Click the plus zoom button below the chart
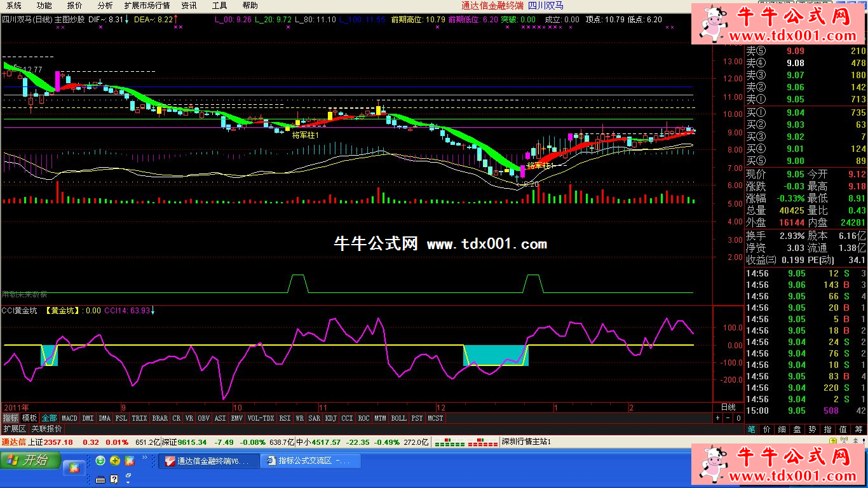This screenshot has width=868, height=488. tap(718, 418)
